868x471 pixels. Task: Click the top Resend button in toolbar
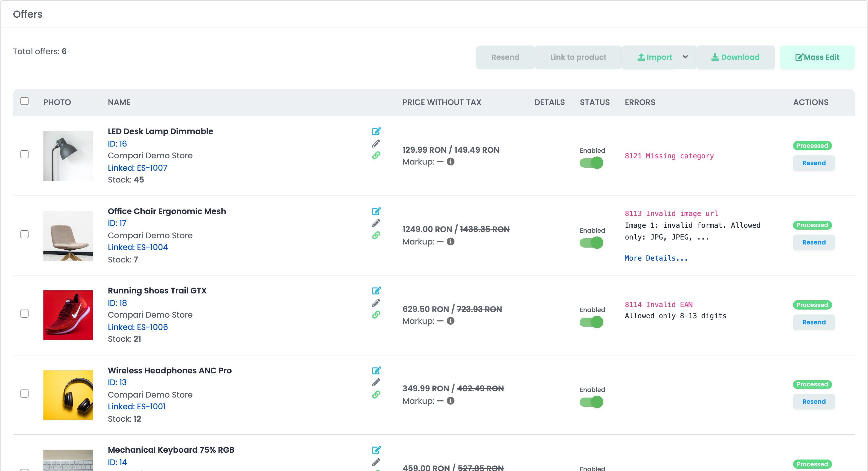[x=505, y=57]
